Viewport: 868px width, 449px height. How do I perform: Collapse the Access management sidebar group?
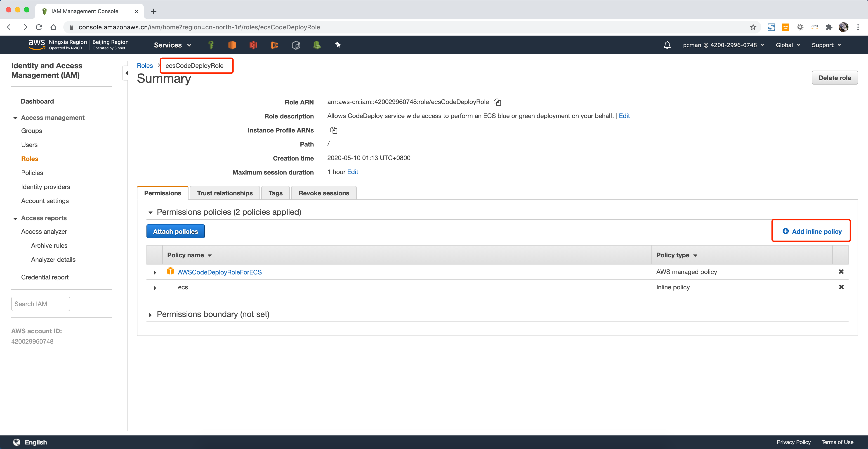click(15, 118)
